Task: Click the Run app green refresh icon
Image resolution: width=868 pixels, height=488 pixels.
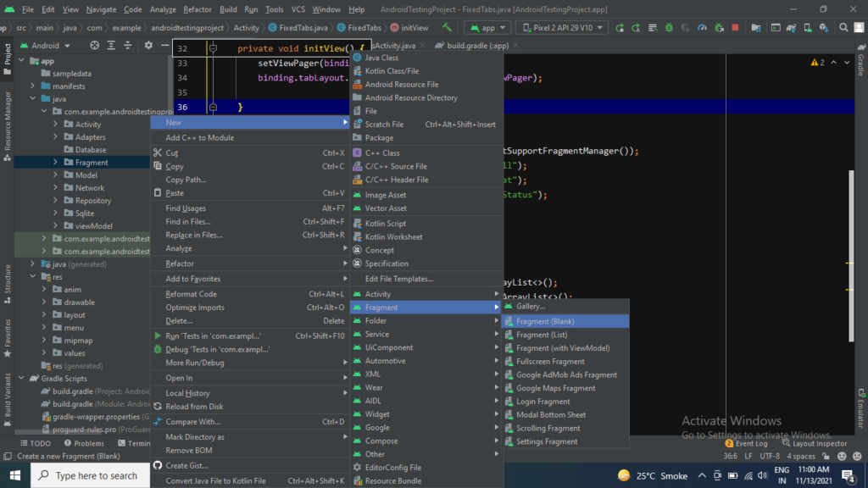Action: click(620, 28)
